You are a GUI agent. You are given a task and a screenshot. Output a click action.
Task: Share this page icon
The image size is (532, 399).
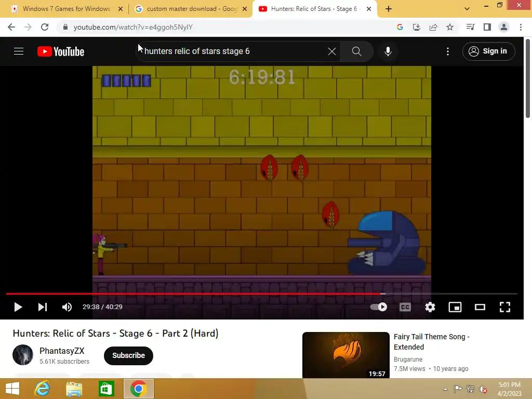[x=433, y=27]
